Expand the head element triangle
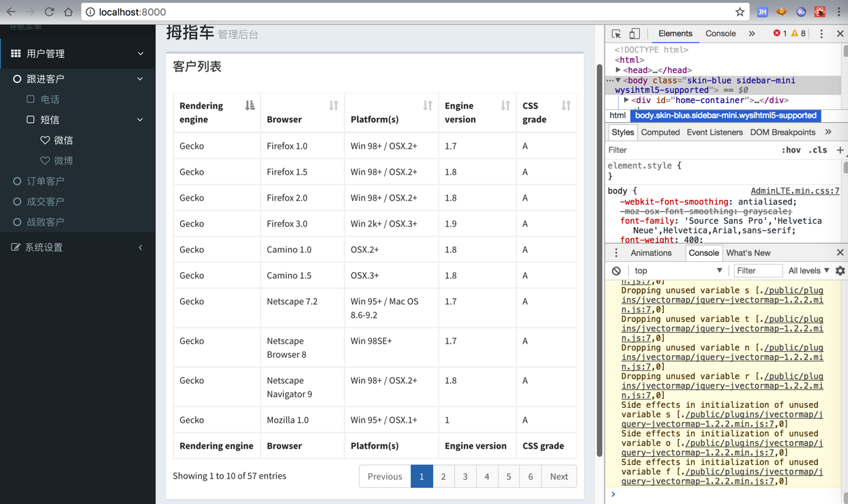The width and height of the screenshot is (848, 504). tap(618, 70)
